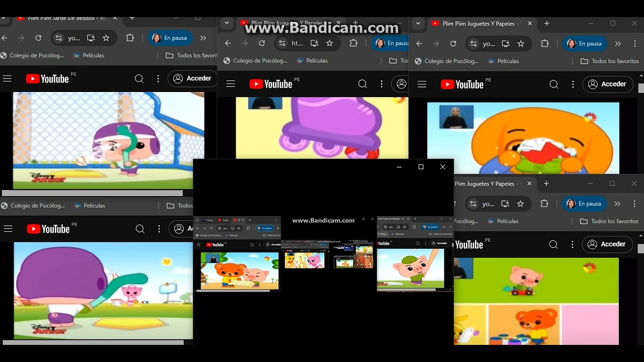Image resolution: width=644 pixels, height=362 pixels.
Task: Open YouTube search in the bottom-right window
Action: point(553,244)
